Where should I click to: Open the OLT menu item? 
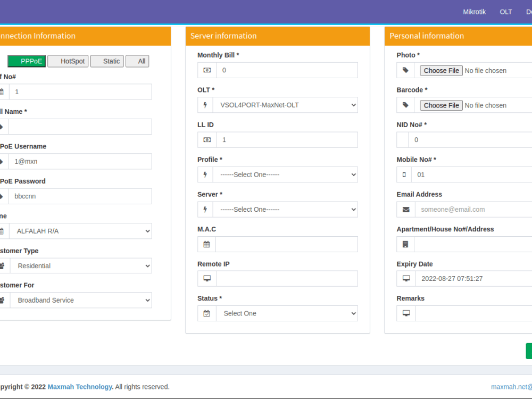tap(505, 12)
